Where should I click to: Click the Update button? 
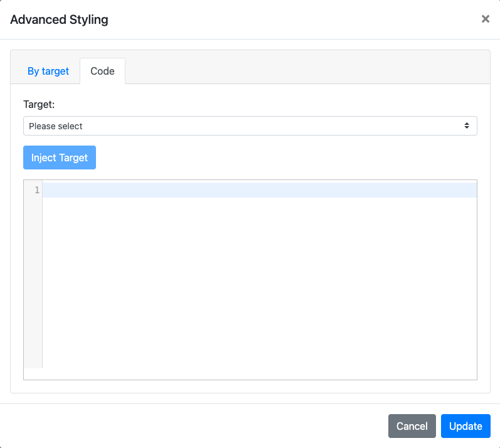pos(465,426)
